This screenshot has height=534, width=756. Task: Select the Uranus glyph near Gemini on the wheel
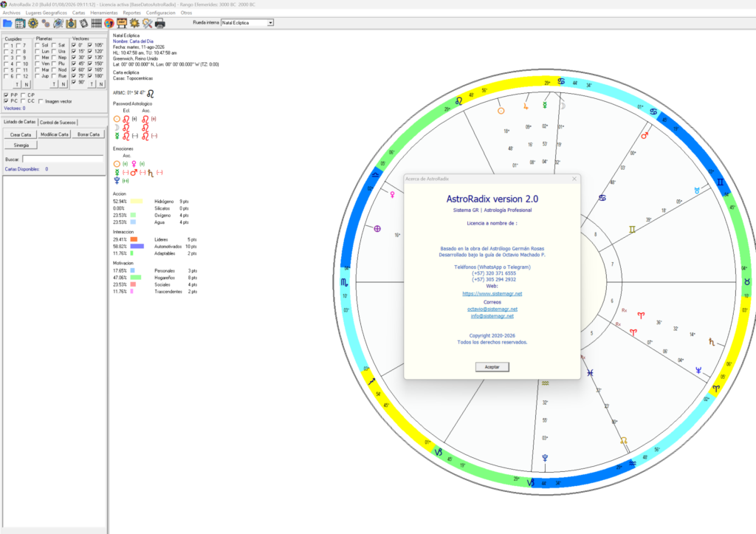click(x=697, y=191)
